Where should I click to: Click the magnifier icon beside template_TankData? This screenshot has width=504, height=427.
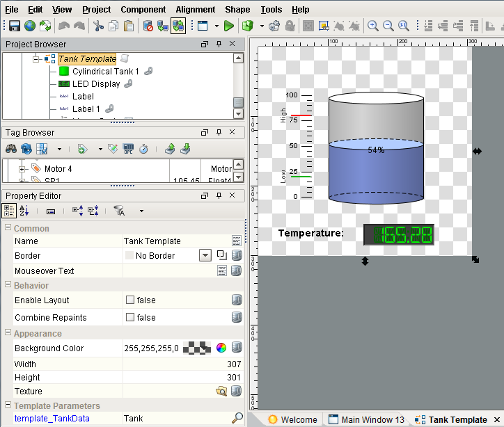pos(237,418)
